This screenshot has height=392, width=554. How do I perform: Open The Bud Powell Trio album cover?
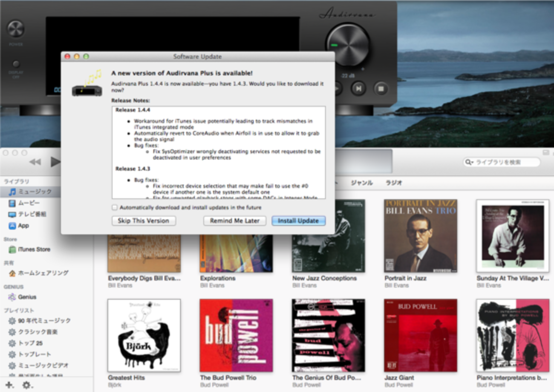coord(236,335)
